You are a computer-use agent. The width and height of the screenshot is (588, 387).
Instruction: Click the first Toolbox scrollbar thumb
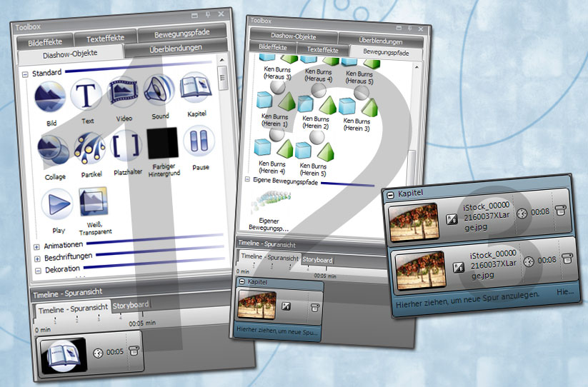pyautogui.click(x=223, y=78)
